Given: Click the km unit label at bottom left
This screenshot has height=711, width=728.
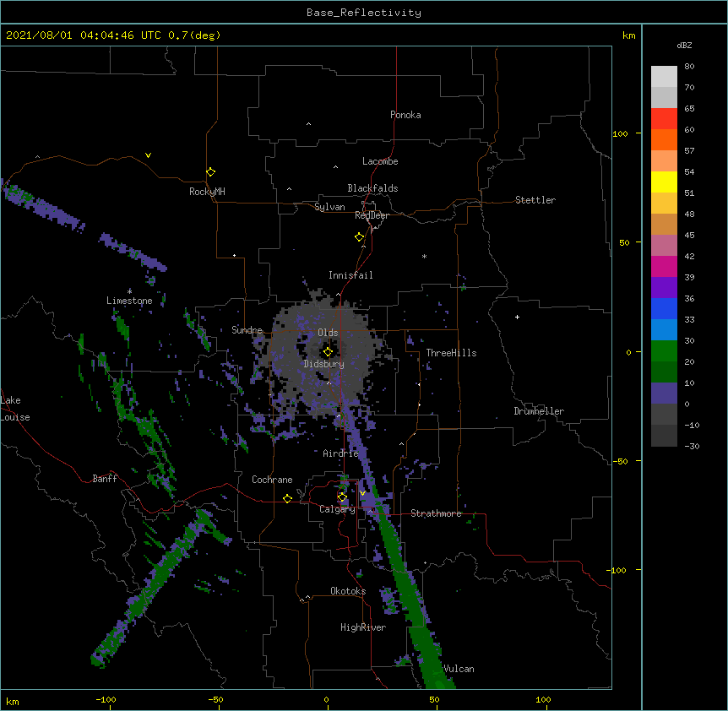Looking at the screenshot, I should click(x=13, y=701).
